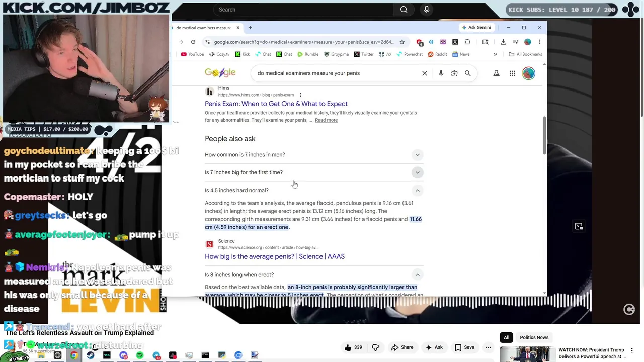Open Rumble bookmark
This screenshot has width=644, height=362.
click(308, 54)
